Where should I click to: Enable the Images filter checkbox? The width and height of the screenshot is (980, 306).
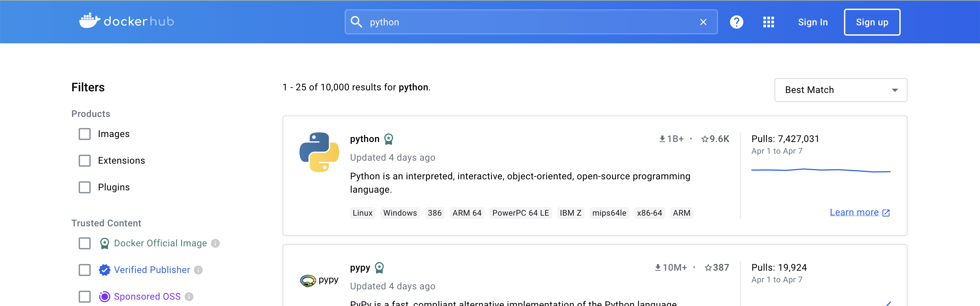click(x=84, y=134)
